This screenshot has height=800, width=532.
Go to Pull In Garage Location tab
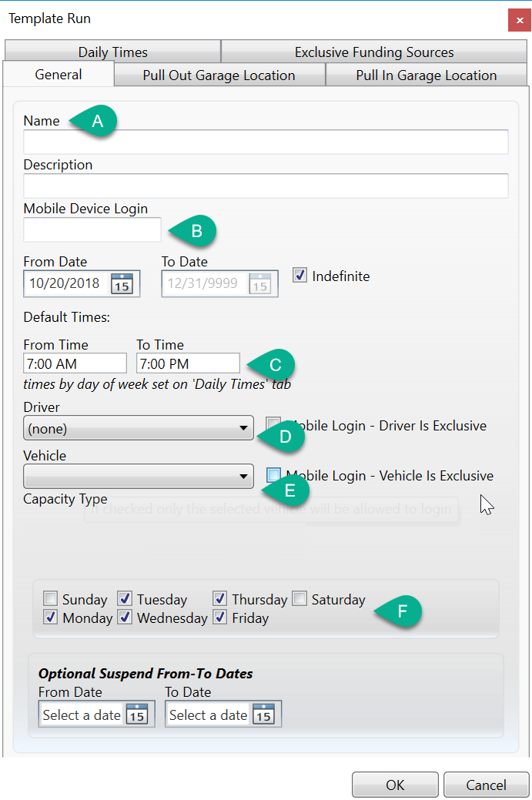point(426,75)
